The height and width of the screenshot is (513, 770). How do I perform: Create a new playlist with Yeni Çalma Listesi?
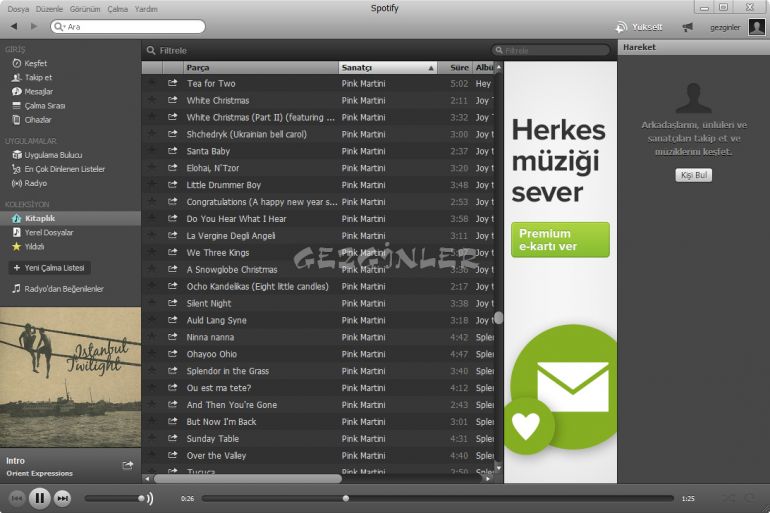pyautogui.click(x=50, y=268)
